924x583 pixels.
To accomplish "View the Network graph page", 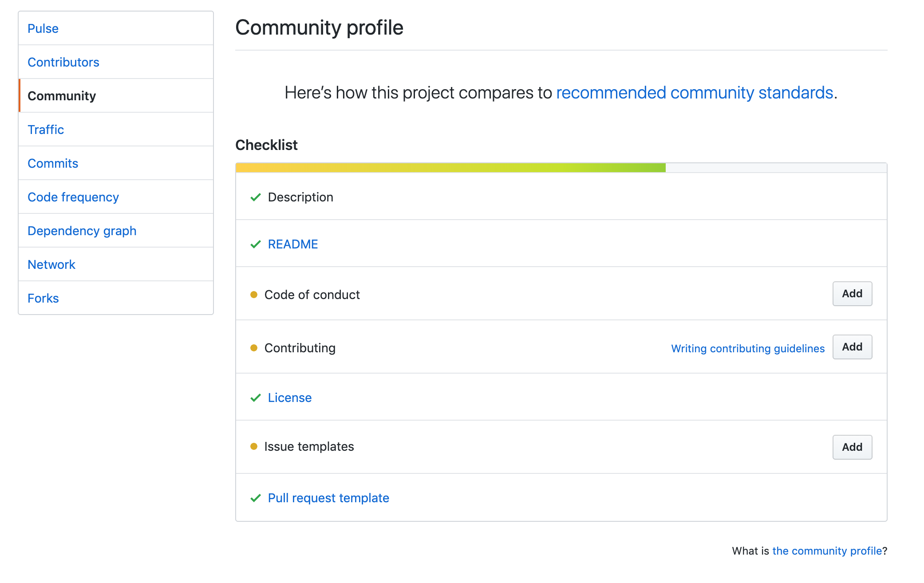I will pyautogui.click(x=51, y=264).
